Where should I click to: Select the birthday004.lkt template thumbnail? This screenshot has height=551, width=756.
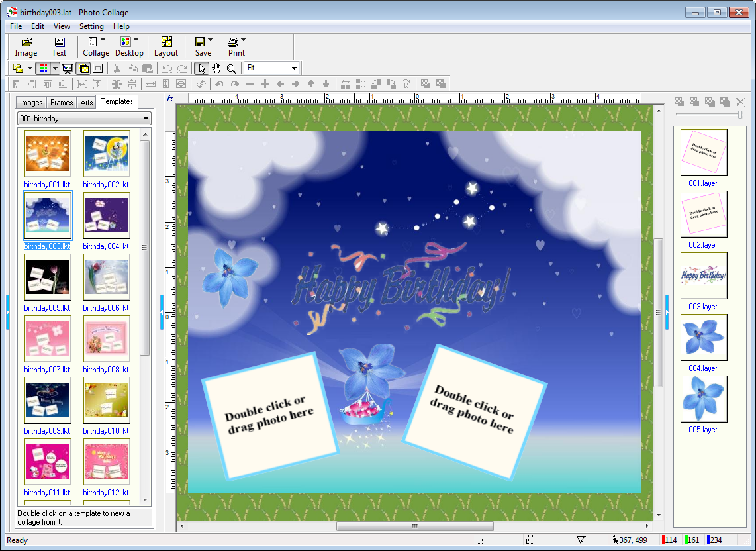[107, 216]
